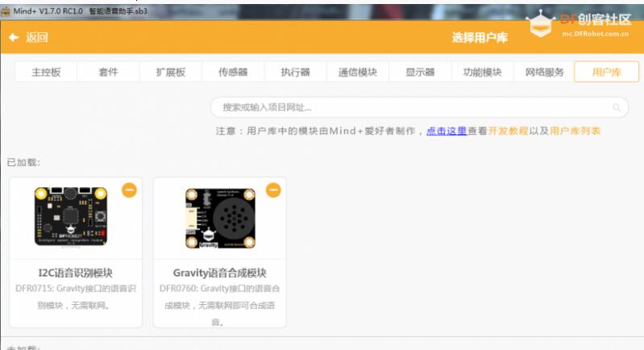This screenshot has width=644, height=350.
Task: Remove the I2C语音识别模块 with its minus icon
Action: (130, 190)
